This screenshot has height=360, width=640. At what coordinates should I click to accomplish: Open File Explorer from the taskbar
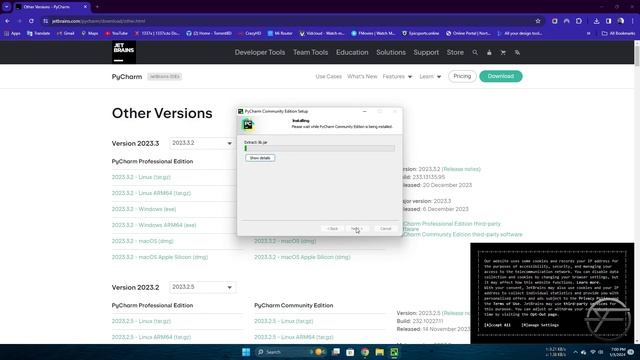(x=380, y=352)
